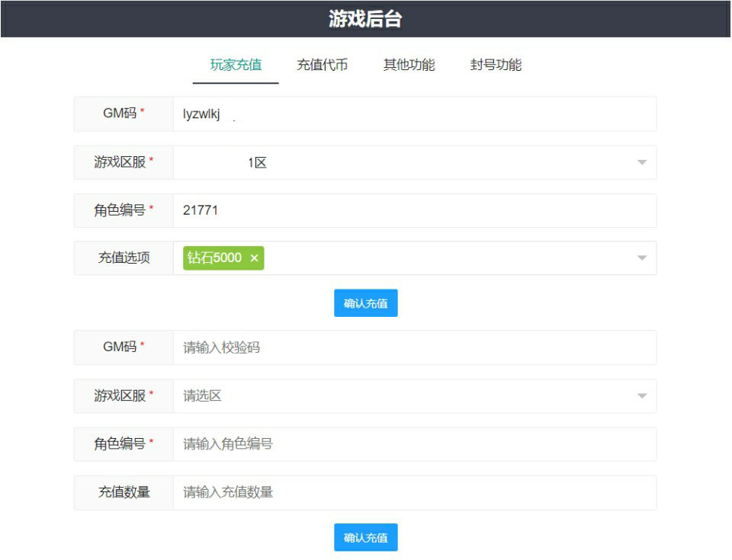Select the 其他功能 tab
The width and height of the screenshot is (732, 560).
409,65
